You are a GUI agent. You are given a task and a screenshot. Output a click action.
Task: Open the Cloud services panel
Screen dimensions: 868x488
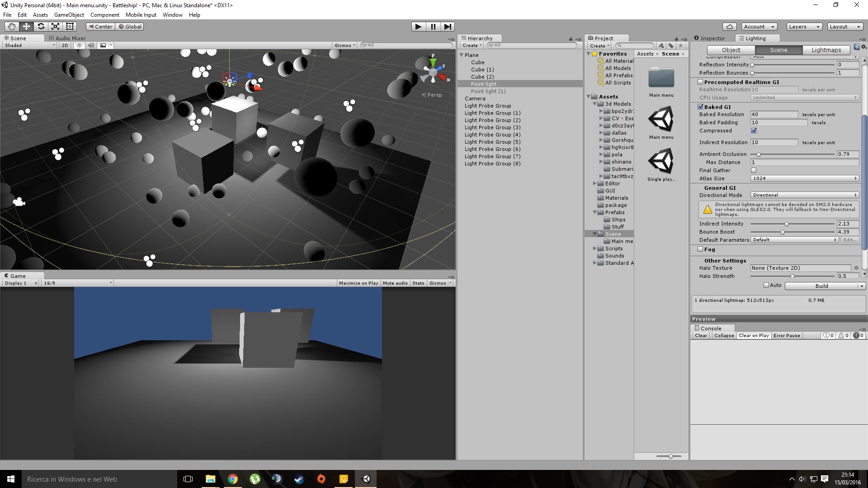click(730, 27)
